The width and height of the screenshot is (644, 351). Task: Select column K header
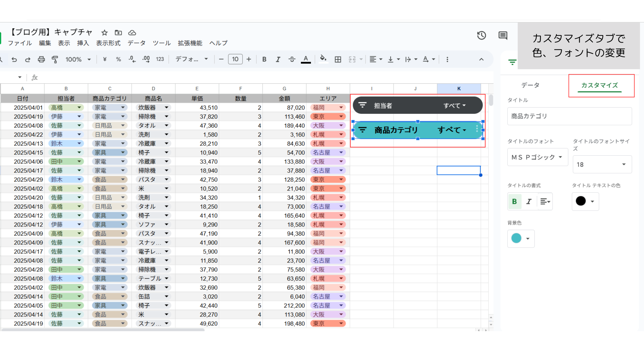tap(459, 88)
